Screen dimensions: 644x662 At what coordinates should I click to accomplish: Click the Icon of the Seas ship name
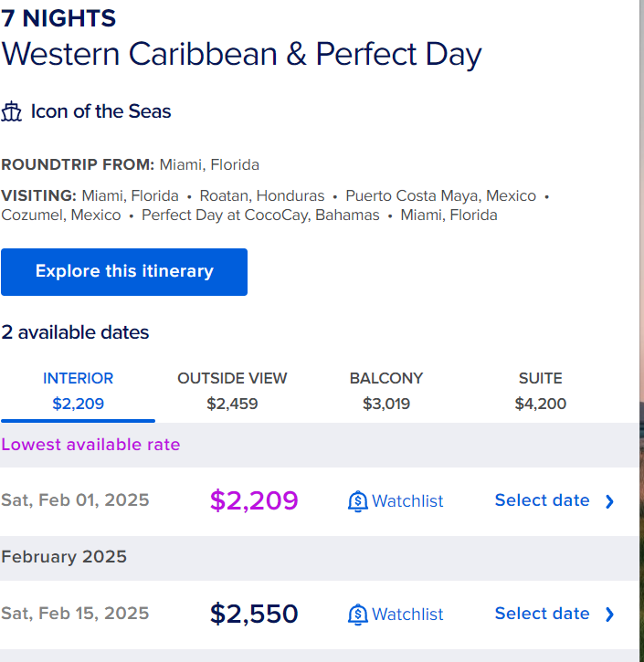pos(100,111)
